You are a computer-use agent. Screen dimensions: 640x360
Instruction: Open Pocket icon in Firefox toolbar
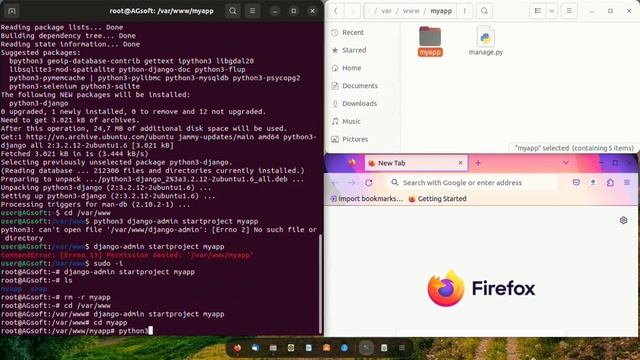pos(576,183)
